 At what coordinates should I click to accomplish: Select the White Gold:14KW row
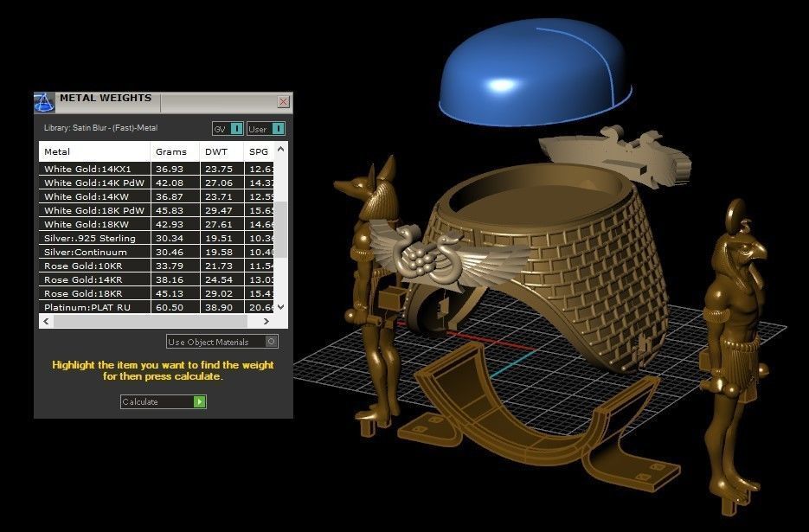coord(157,196)
